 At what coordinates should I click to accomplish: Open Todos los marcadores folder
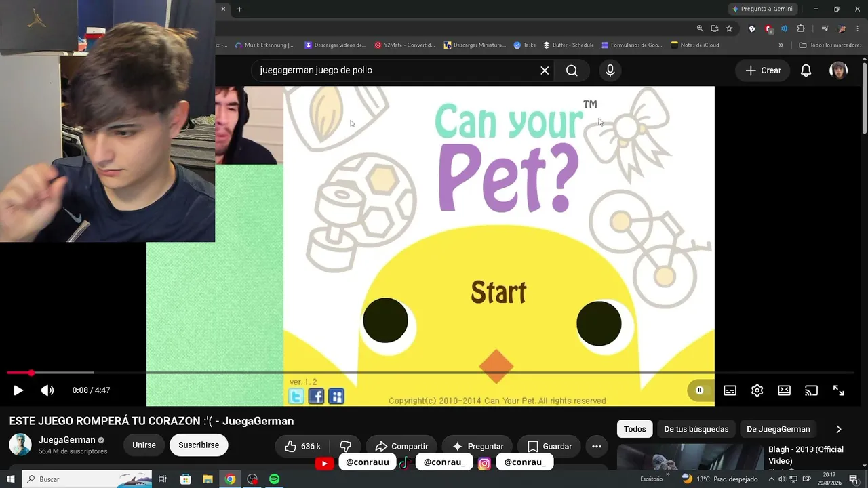[x=830, y=45]
